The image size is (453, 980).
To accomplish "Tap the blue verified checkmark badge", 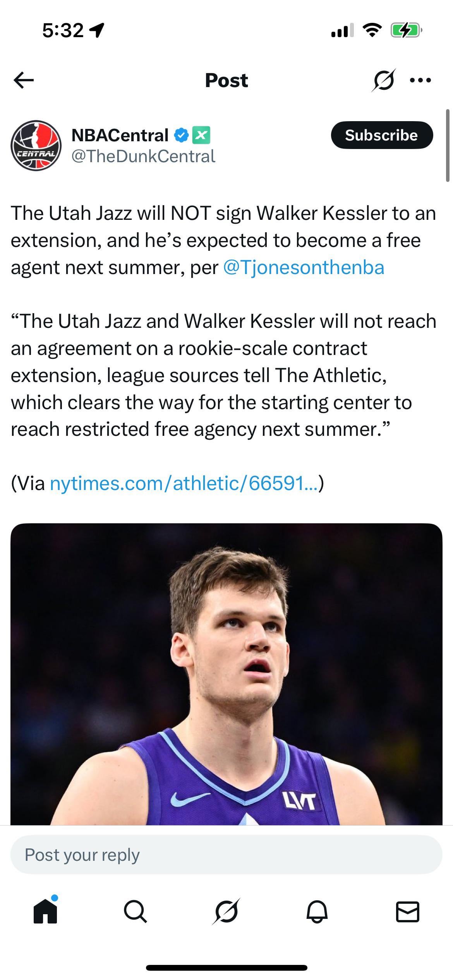I will tap(181, 135).
